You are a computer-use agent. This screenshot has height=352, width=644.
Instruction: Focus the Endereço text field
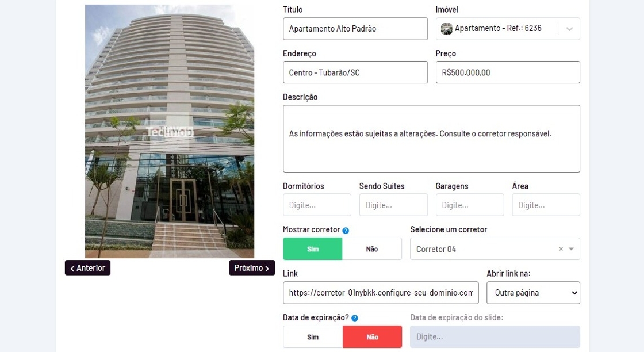pyautogui.click(x=355, y=72)
